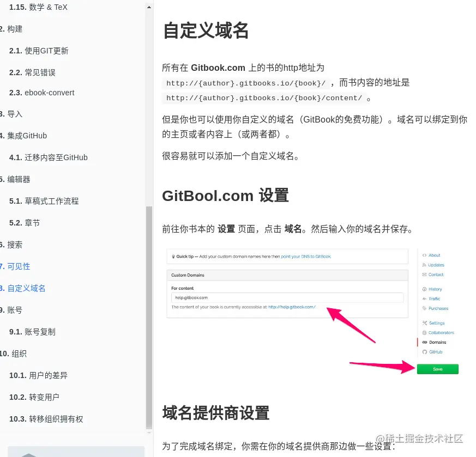Click the 自定义域名 page heading
This screenshot has width=476, height=457.
tap(206, 31)
